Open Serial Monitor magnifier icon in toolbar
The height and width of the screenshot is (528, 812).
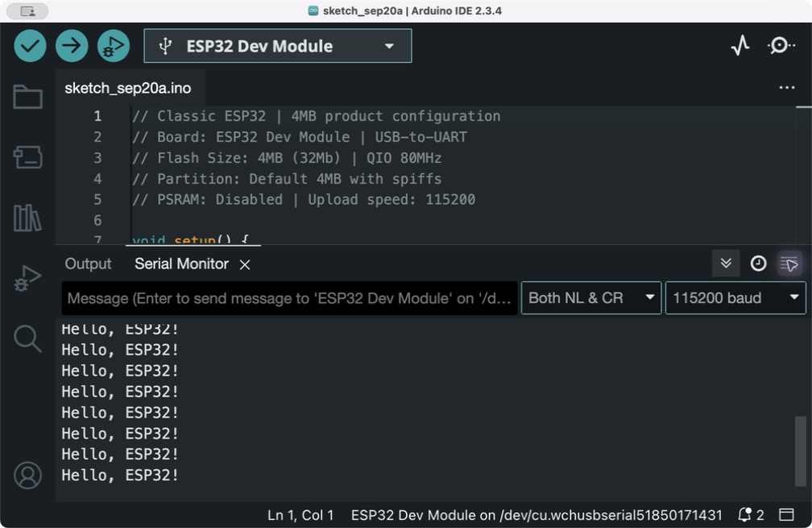781,46
